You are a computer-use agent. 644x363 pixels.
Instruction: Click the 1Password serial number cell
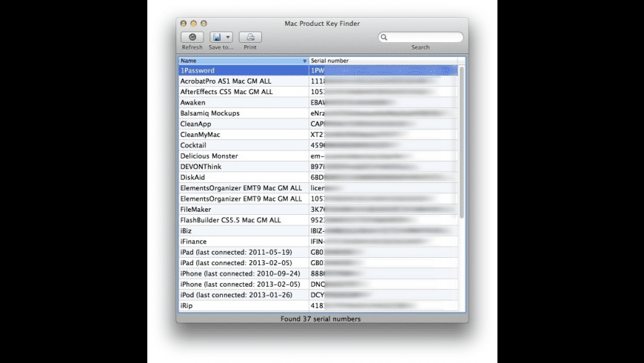[383, 70]
